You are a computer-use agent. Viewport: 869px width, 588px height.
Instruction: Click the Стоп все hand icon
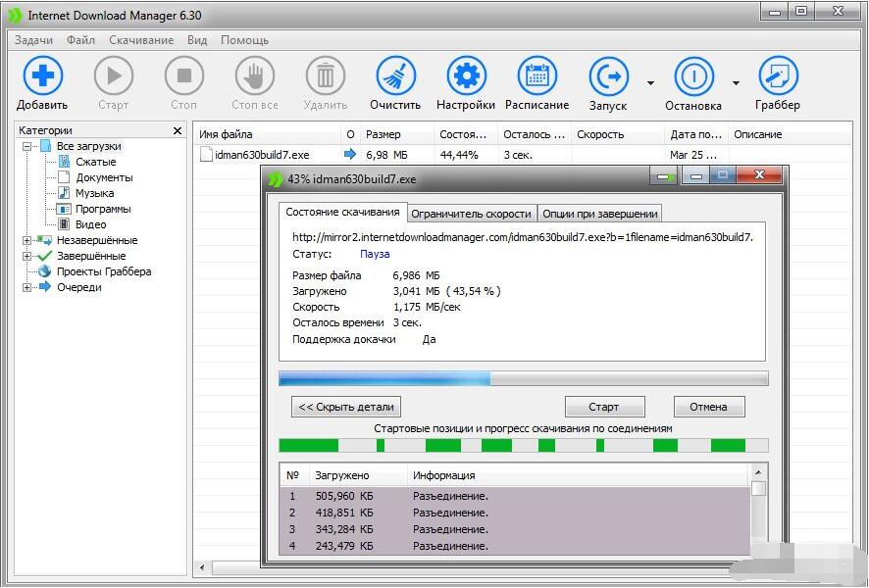pos(255,75)
